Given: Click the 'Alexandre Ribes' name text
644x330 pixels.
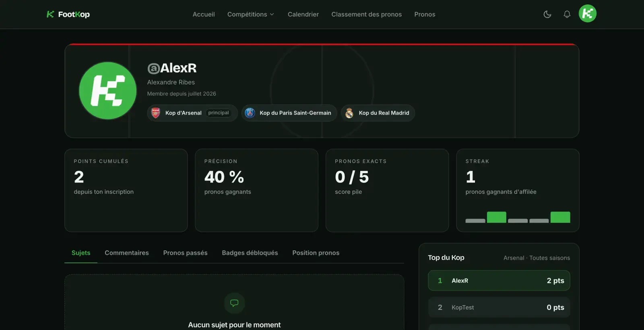Looking at the screenshot, I should point(171,82).
